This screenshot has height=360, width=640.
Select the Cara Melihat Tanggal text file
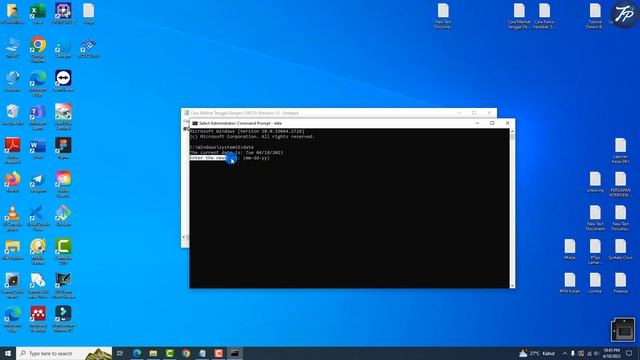click(519, 16)
